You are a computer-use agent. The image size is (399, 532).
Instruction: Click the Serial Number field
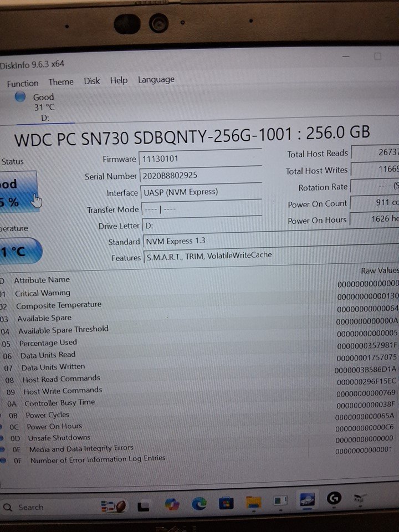[199, 176]
